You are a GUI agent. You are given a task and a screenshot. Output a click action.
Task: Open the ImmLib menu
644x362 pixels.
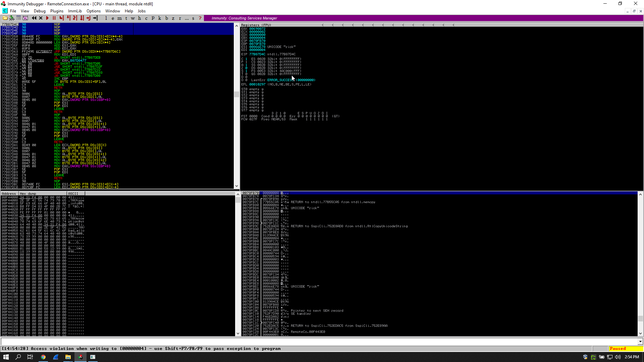tap(75, 11)
